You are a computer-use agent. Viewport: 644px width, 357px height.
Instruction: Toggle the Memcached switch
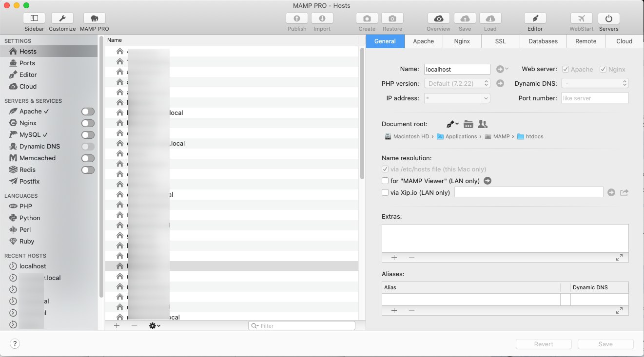pyautogui.click(x=88, y=158)
